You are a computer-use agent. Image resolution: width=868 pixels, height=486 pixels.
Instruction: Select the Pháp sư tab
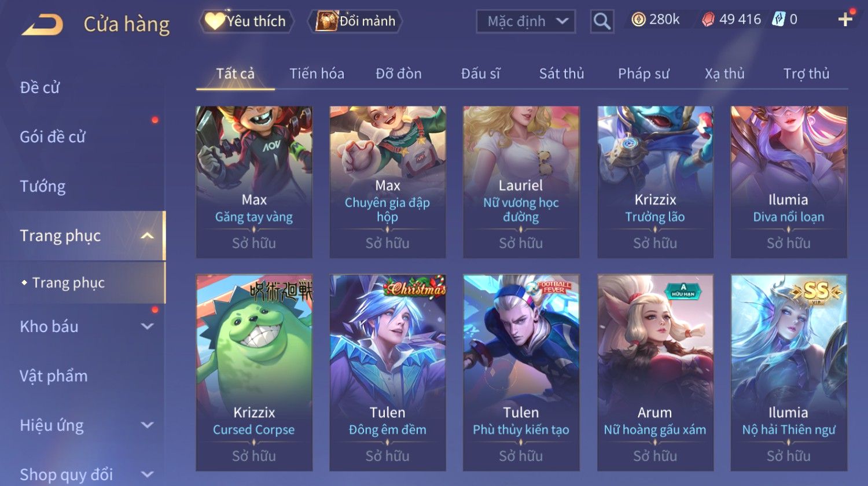[x=643, y=73]
